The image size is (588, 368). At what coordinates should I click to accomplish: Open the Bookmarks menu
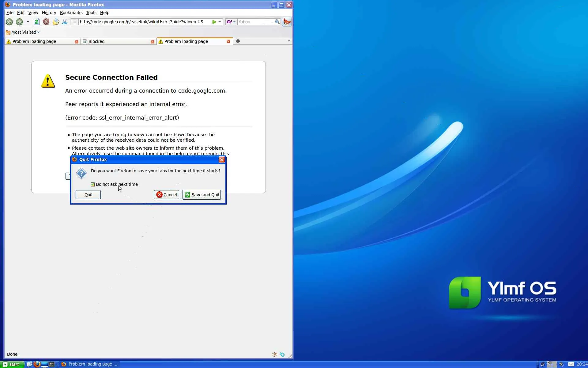coord(71,13)
